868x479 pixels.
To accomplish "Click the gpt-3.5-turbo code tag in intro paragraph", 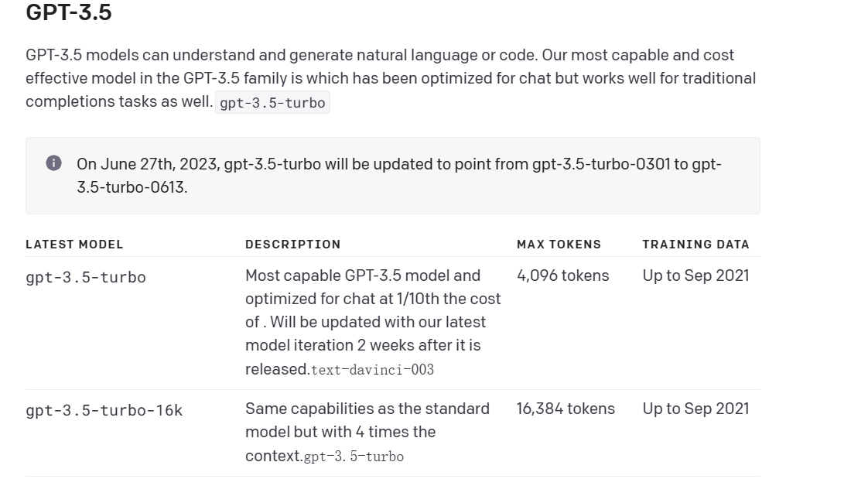I will 272,103.
